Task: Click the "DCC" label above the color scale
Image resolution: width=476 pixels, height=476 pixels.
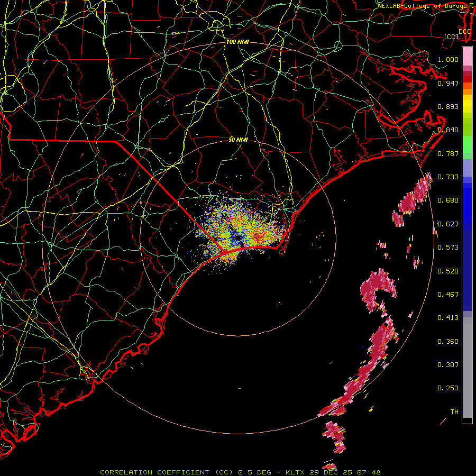Action: tap(464, 32)
